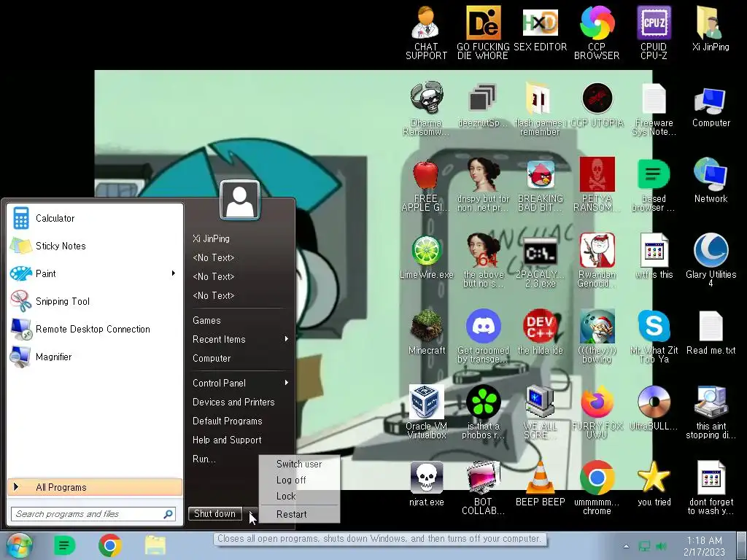Select the FREE APPLE GI... apple icon
The image size is (747, 560).
[425, 186]
